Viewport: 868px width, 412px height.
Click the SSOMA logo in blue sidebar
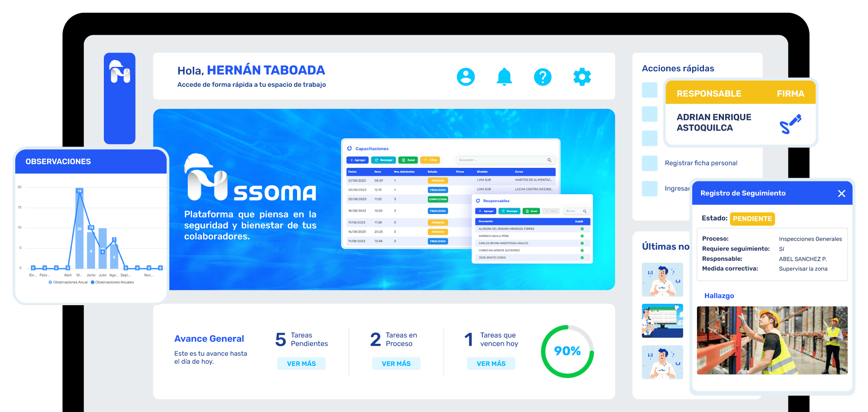coord(120,71)
